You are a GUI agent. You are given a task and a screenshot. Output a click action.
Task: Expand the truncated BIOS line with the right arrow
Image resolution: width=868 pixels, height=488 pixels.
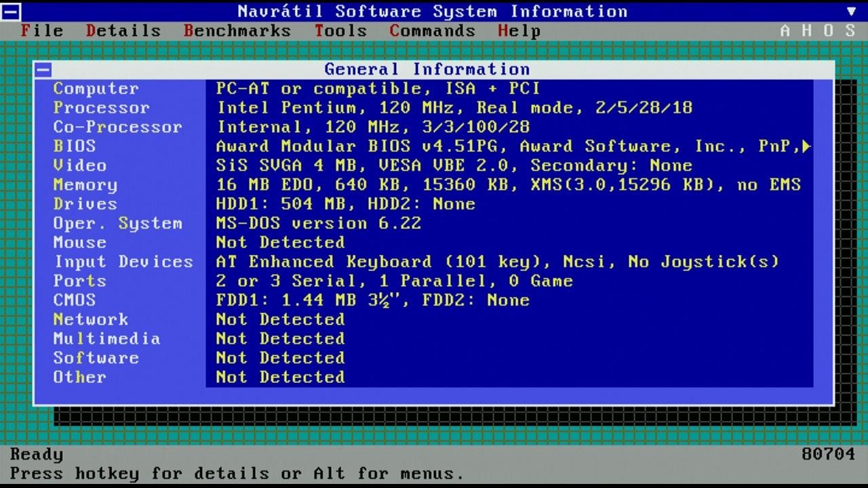point(806,146)
